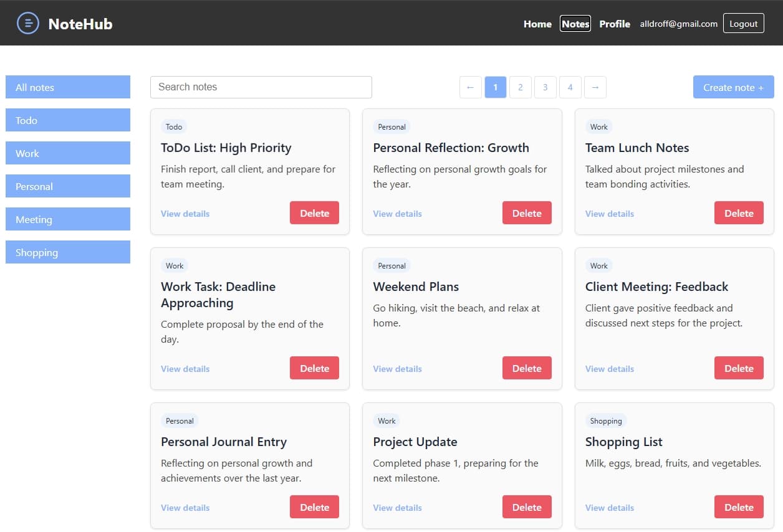Click Personal tag on Personal Journal Entry
Screen dimensions: 783x532
tap(180, 421)
